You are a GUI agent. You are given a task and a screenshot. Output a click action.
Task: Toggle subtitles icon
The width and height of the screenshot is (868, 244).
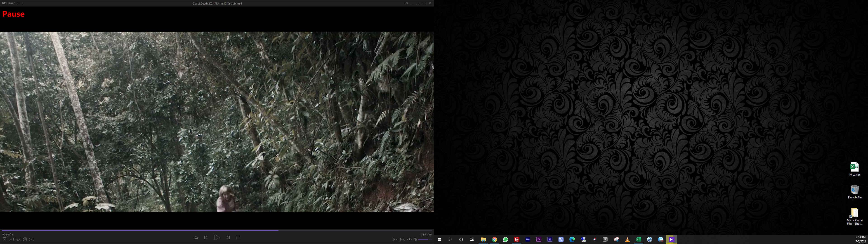click(402, 239)
